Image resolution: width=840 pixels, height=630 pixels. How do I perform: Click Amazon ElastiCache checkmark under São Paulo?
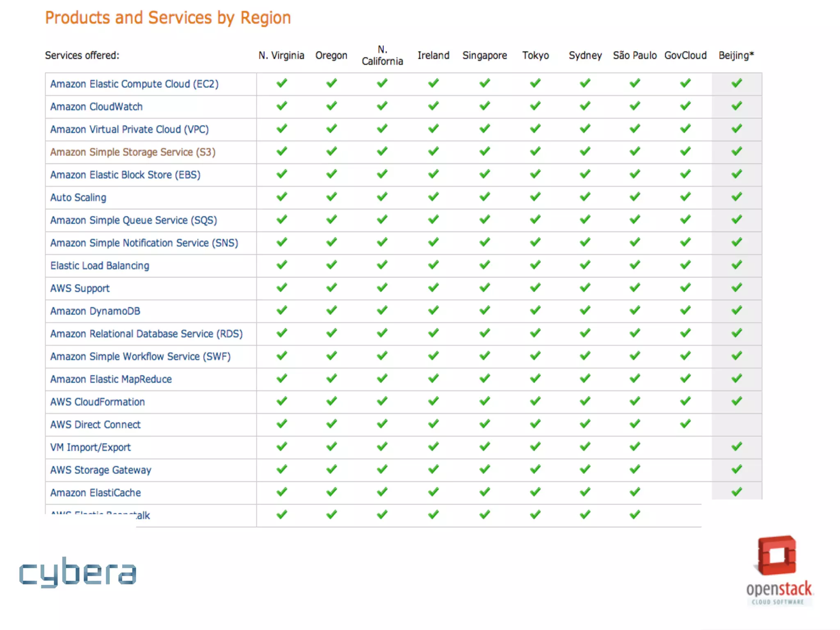point(635,492)
